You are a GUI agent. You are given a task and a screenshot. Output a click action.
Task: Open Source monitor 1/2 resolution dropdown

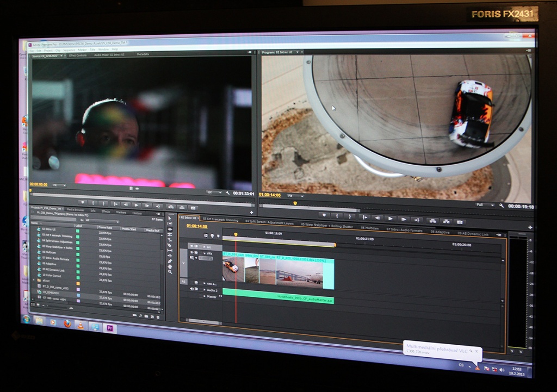click(214, 192)
